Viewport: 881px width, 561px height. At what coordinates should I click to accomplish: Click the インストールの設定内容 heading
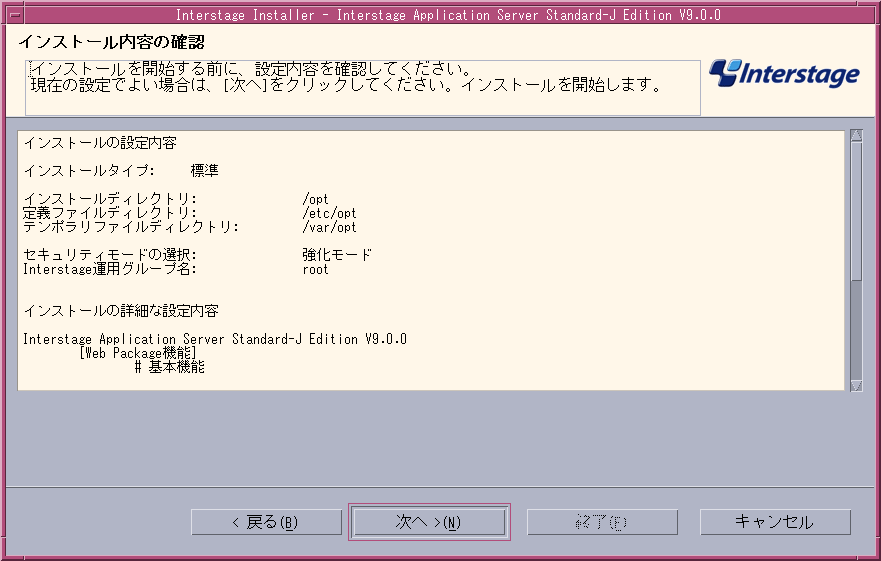click(100, 143)
